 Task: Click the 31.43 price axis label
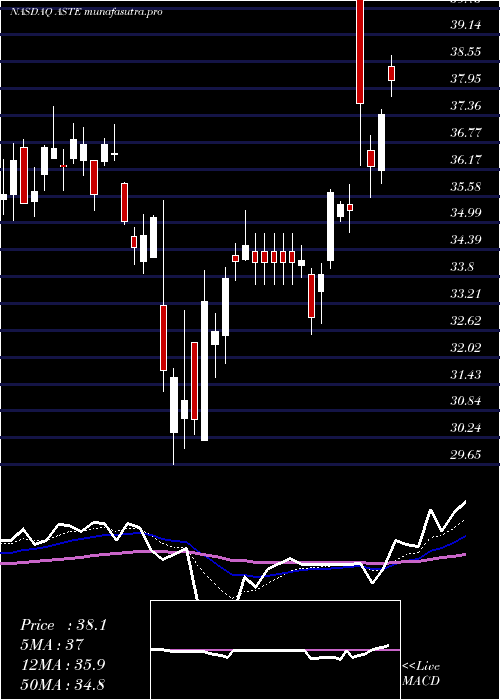[x=465, y=374]
